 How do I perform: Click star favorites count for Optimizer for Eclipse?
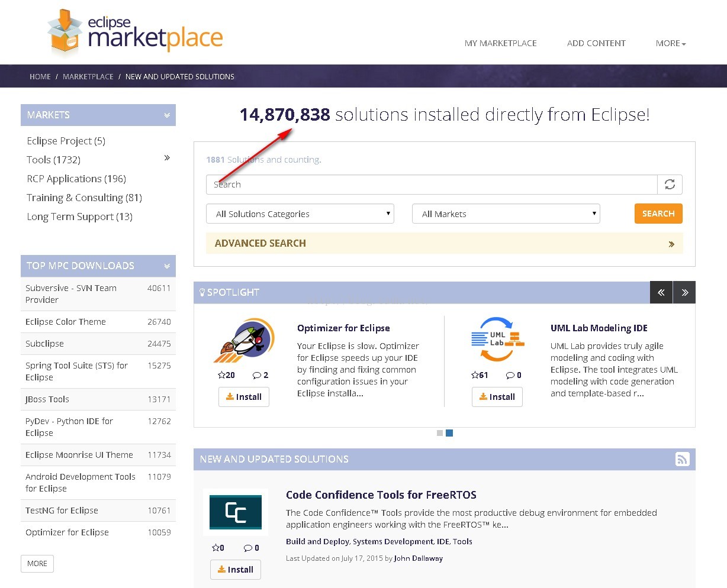click(226, 375)
